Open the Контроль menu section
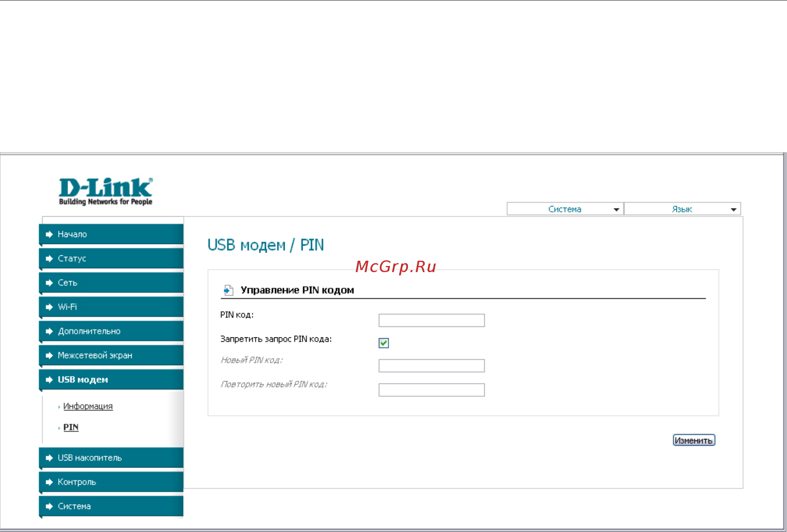 pyautogui.click(x=111, y=482)
